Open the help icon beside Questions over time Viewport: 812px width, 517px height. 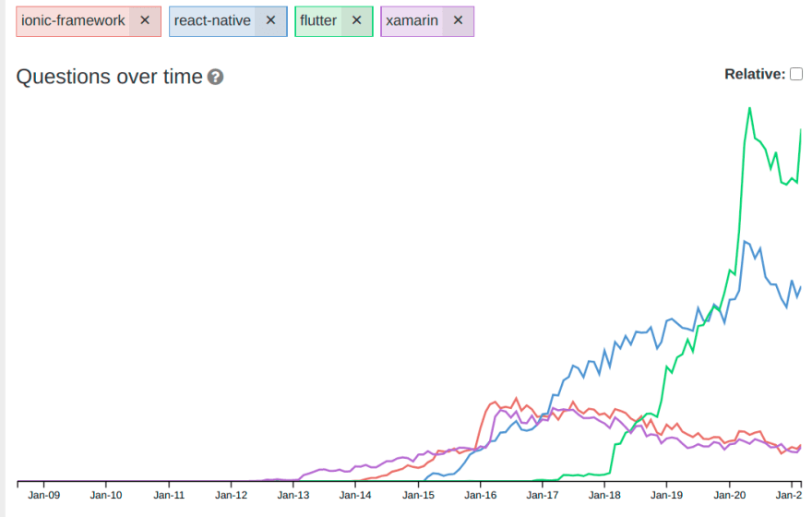click(x=215, y=78)
